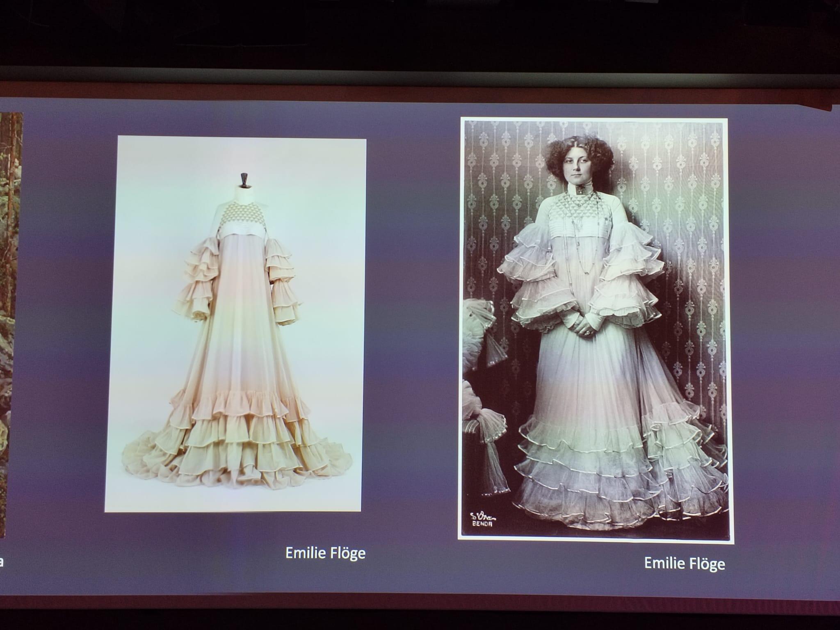Click the cut-off caption letter at the bottom left
840x630 pixels.
(2, 562)
